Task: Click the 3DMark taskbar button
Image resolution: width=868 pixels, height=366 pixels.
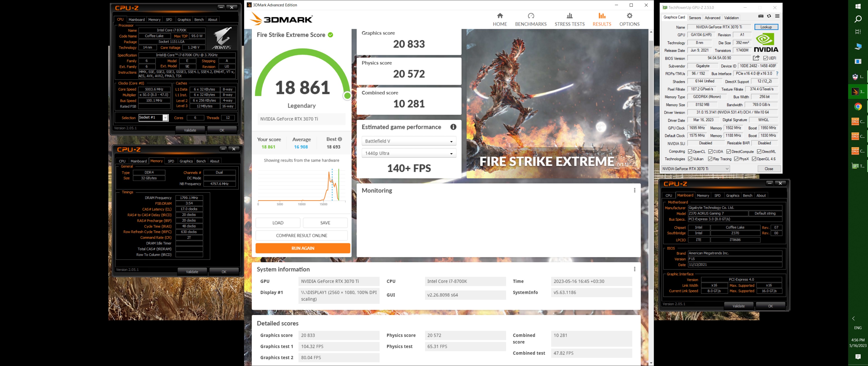Action: click(x=858, y=91)
